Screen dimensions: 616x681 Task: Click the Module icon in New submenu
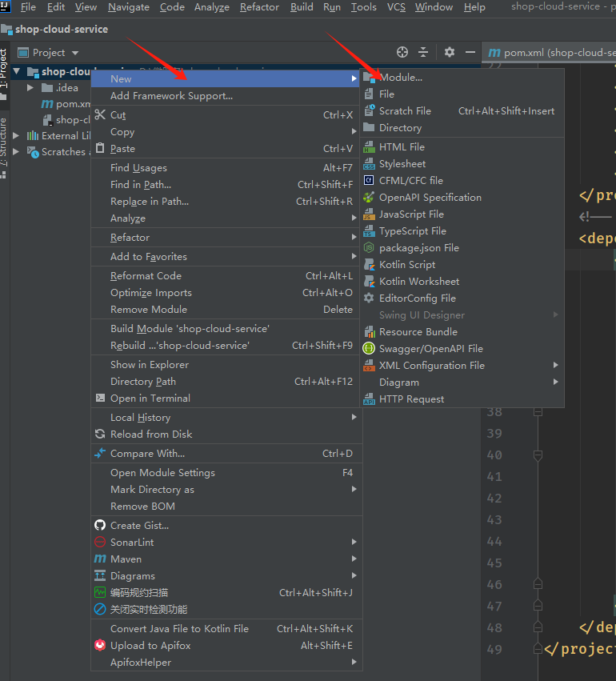370,78
